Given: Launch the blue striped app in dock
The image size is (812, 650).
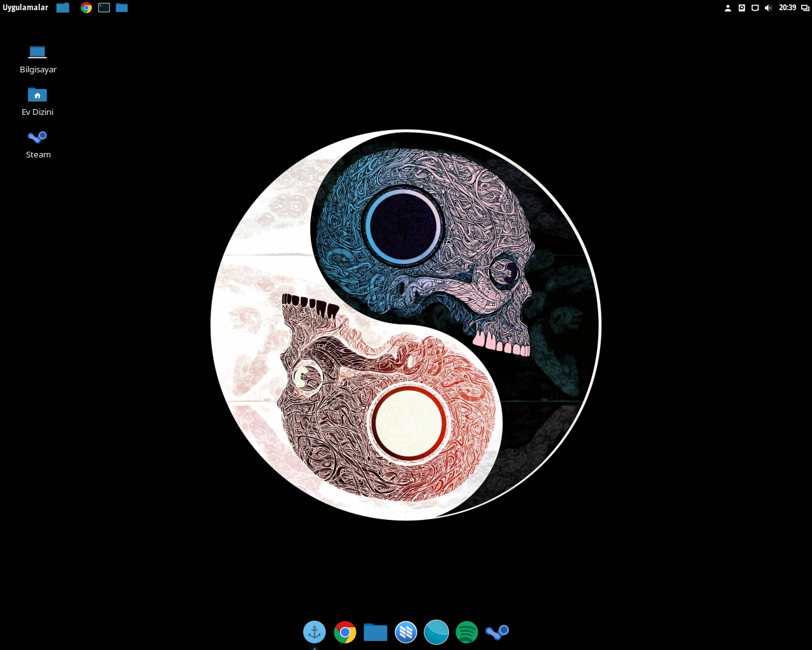Looking at the screenshot, I should tap(406, 632).
